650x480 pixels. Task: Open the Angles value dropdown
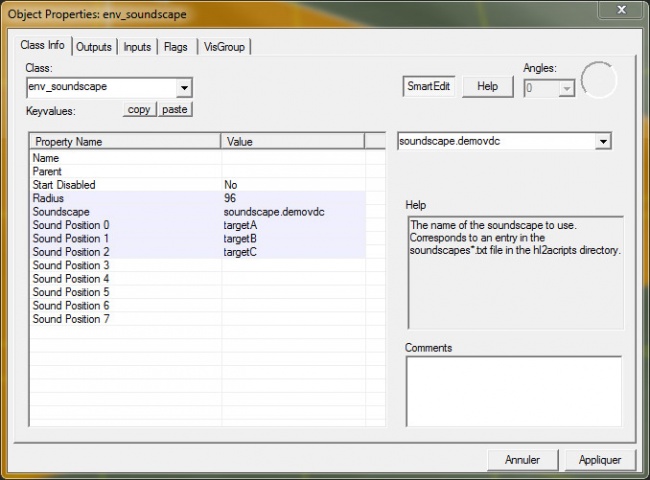point(567,88)
